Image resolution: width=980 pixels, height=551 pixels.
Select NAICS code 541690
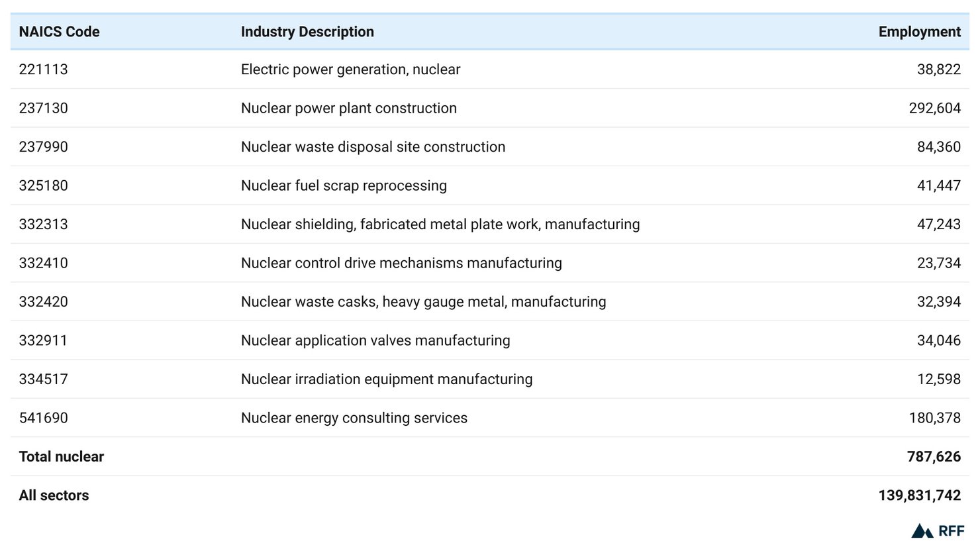coord(43,418)
